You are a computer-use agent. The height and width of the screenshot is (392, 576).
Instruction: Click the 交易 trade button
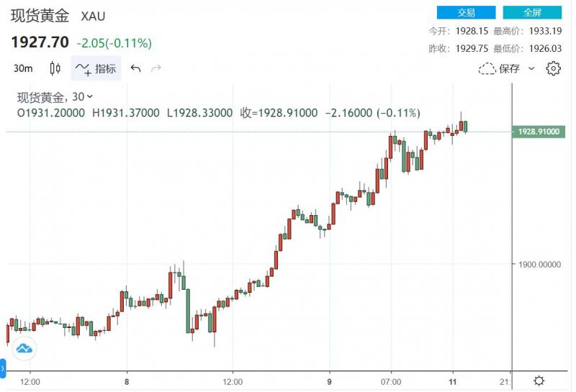point(467,12)
